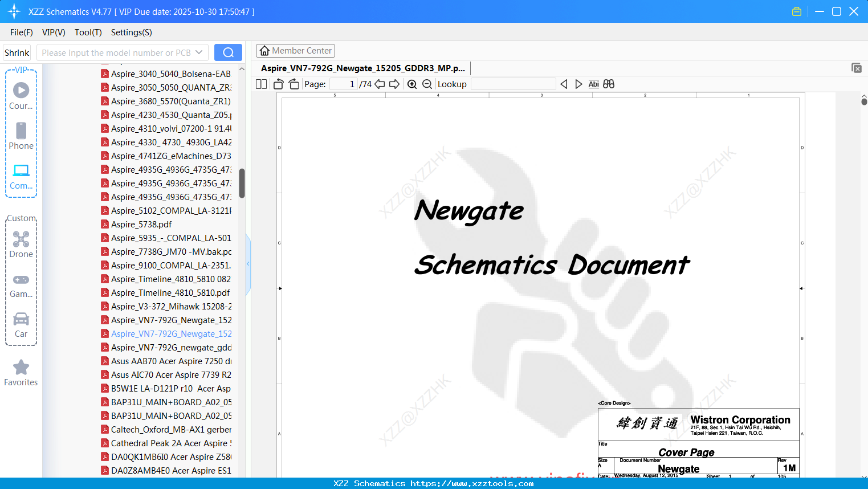Open Favorites star in sidebar
The image size is (868, 489).
click(21, 373)
